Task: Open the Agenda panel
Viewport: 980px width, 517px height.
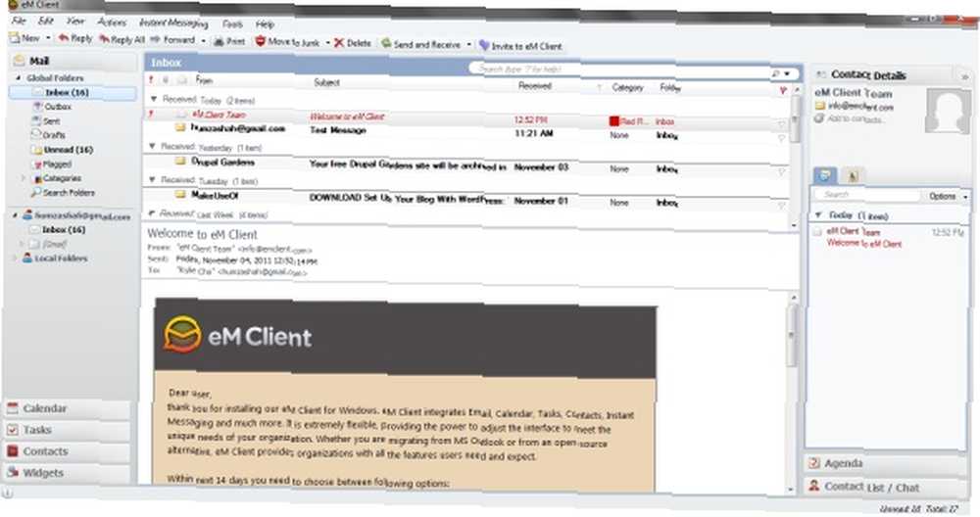Action: (886, 463)
